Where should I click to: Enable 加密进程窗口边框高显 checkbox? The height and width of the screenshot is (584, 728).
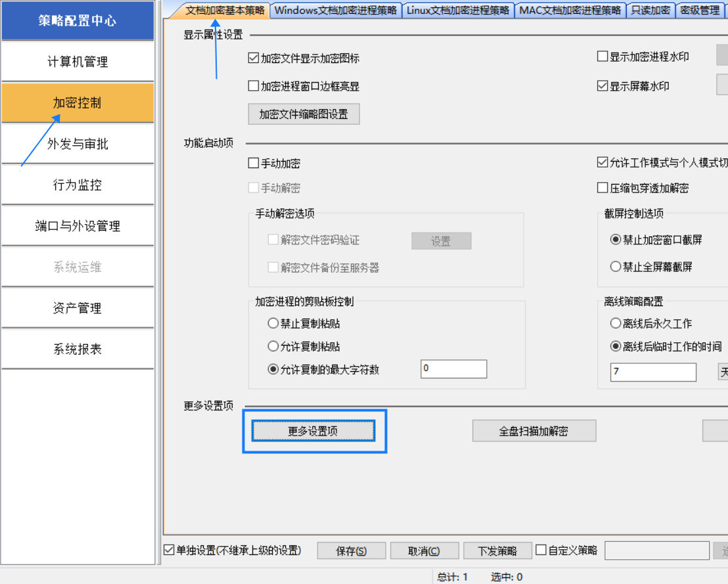click(254, 86)
